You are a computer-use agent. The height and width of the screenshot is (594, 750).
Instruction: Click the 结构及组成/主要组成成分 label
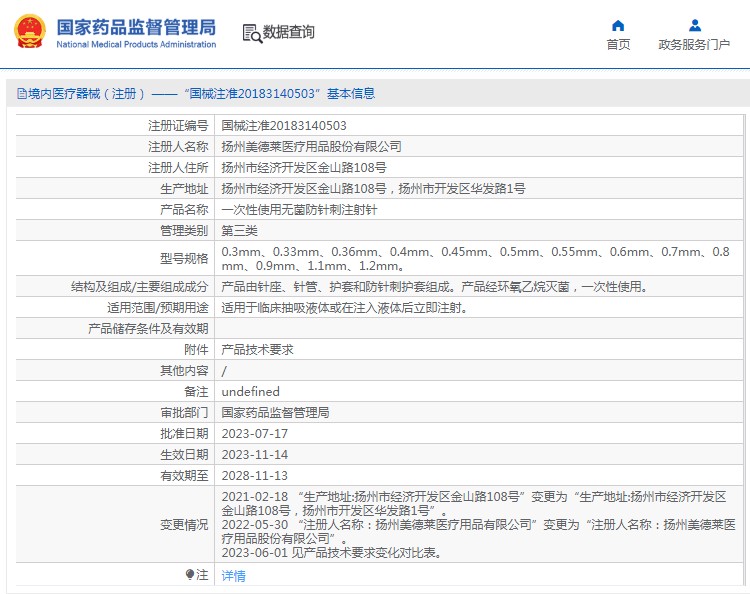click(x=140, y=287)
